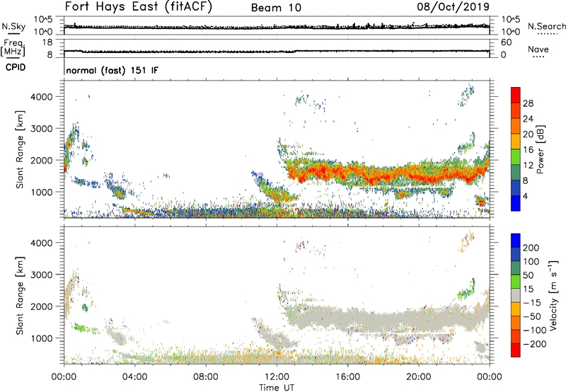The height and width of the screenshot is (392, 566).
Task: Click the date "08/Oct/2019"
Action: click(454, 7)
